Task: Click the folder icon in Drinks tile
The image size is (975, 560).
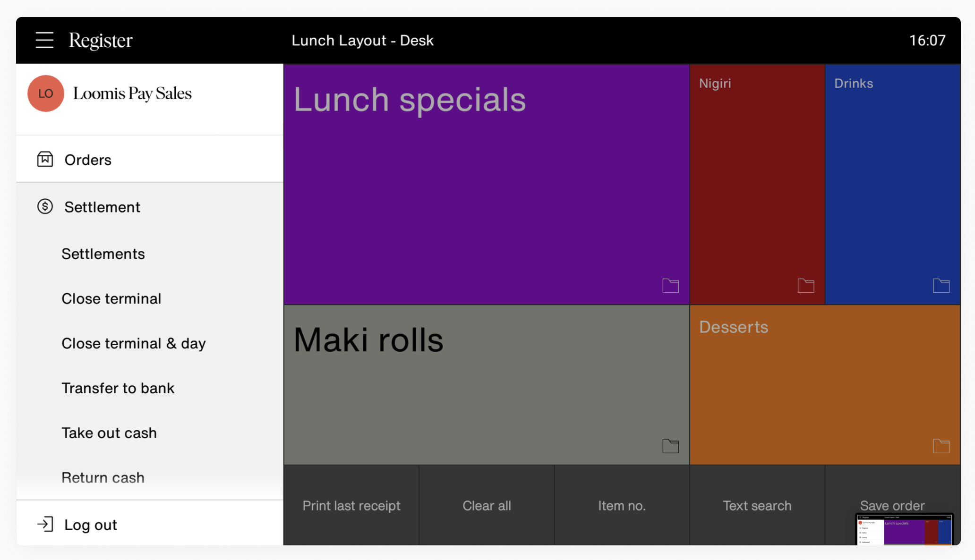Action: click(x=941, y=286)
